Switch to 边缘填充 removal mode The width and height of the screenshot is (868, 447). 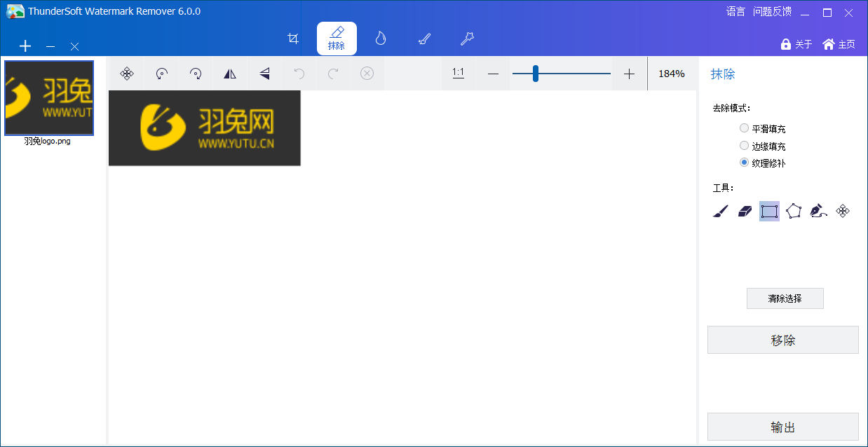coord(743,145)
